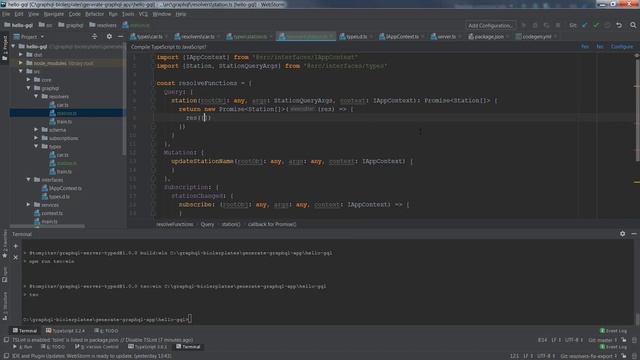
Task: Collapse the hello-gql root folder
Action: (x=13, y=47)
